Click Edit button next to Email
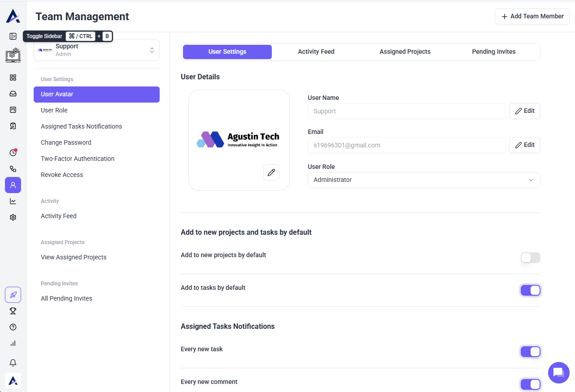Image resolution: width=575 pixels, height=392 pixels. coord(524,145)
